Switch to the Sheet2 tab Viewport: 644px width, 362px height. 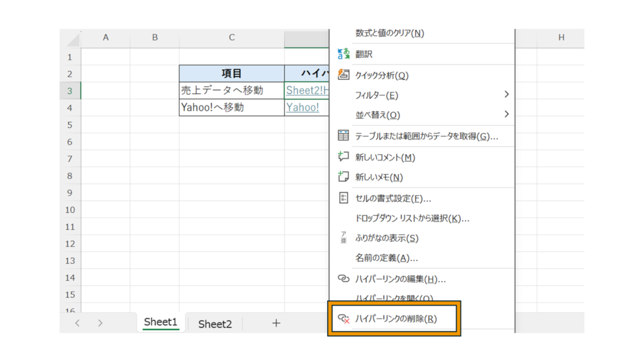tap(215, 324)
